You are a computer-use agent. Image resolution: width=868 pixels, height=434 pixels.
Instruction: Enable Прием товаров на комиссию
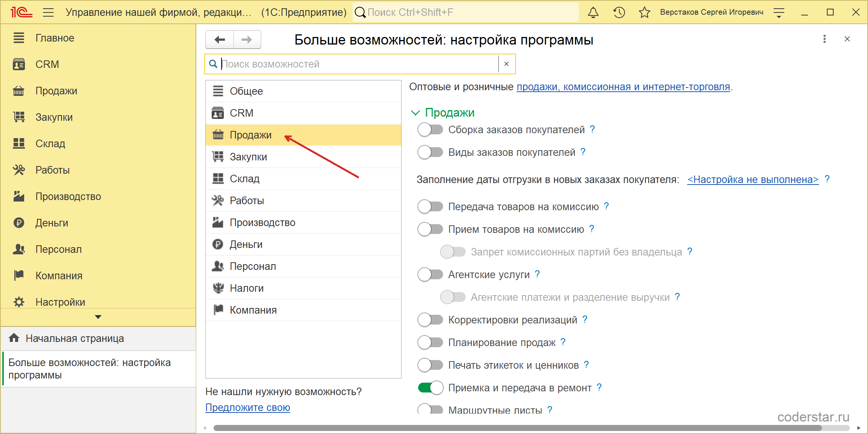430,229
